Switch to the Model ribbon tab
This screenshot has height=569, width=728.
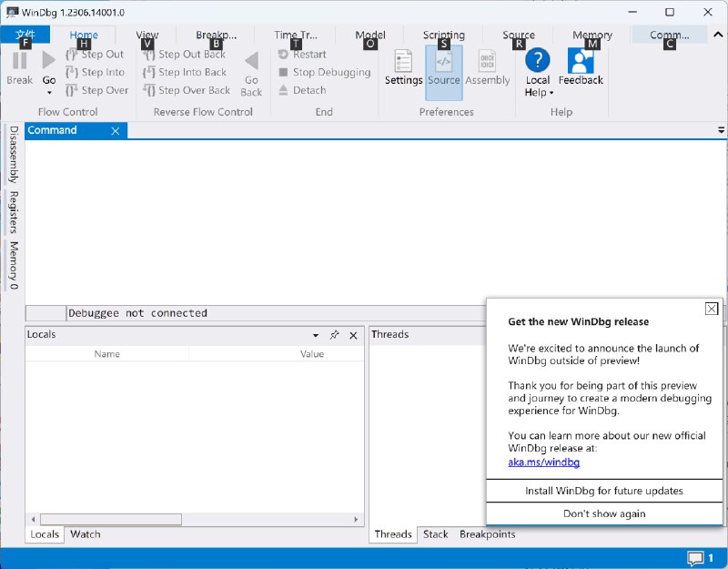370,35
